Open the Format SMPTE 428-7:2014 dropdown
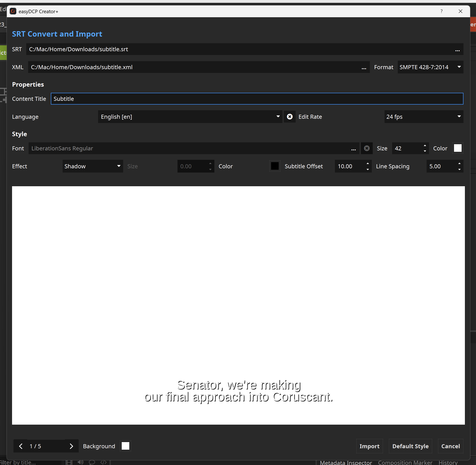The image size is (476, 465). [x=430, y=67]
